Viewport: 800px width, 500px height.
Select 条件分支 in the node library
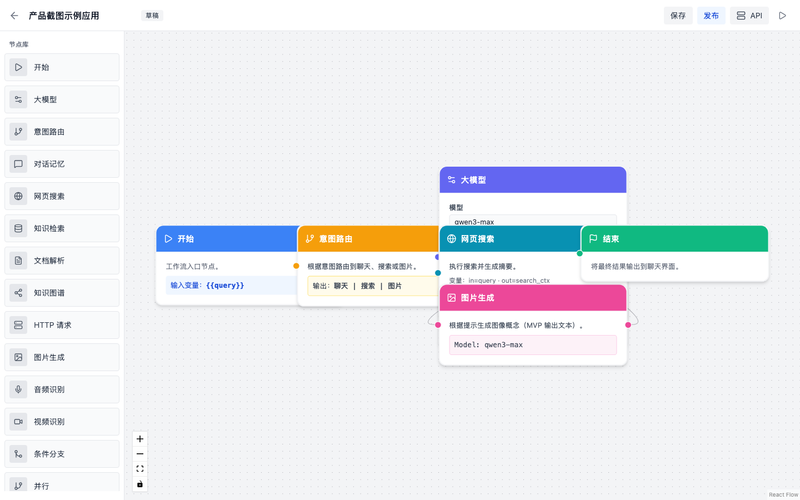coord(62,453)
